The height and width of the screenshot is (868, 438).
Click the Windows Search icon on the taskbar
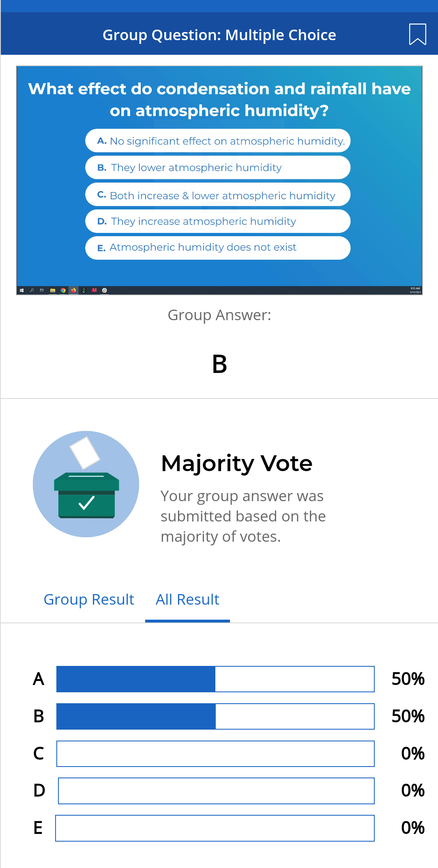click(x=32, y=290)
